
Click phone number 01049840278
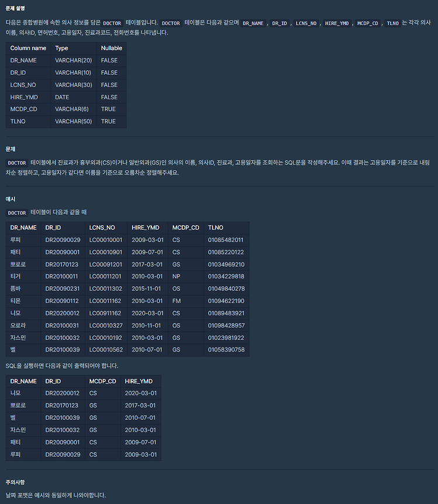tap(226, 289)
